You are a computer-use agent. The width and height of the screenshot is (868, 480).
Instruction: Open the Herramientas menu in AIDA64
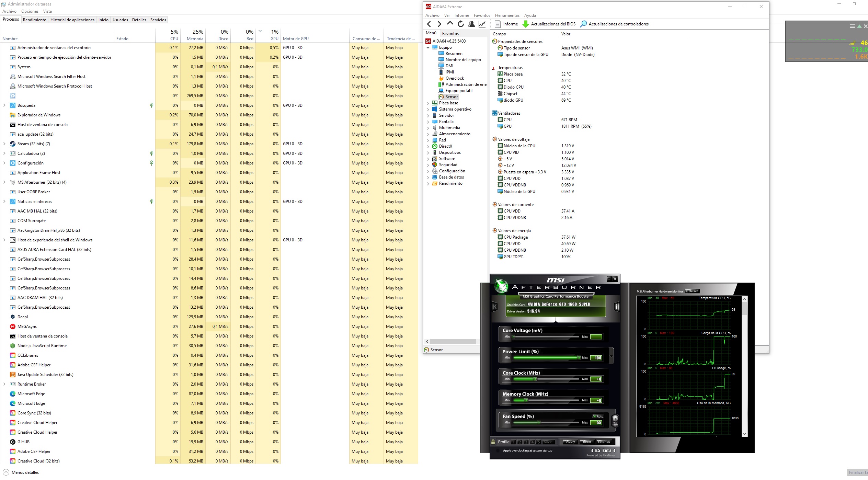(507, 15)
